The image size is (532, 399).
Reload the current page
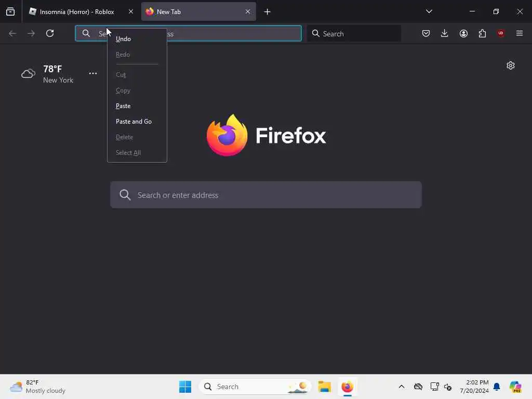tap(50, 33)
